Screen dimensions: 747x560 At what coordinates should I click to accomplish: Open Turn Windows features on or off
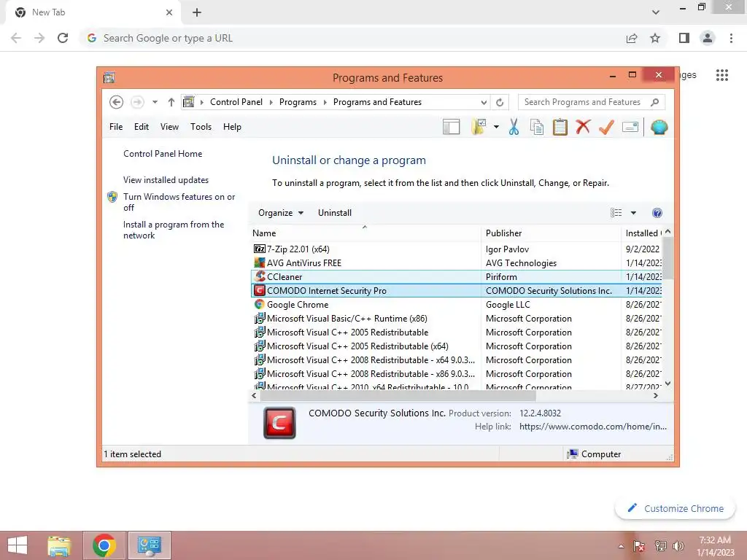pos(179,202)
